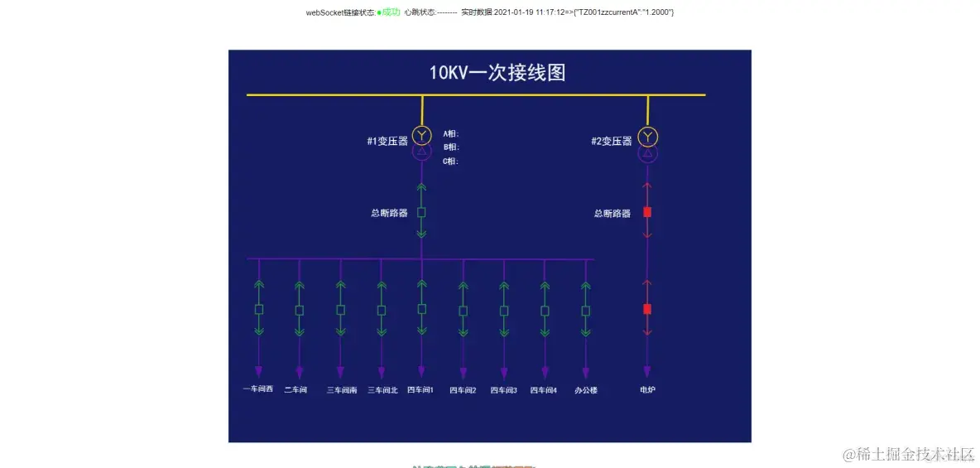This screenshot has width=980, height=468.
Task: Click the 办公楼 feeder label
Action: click(586, 390)
